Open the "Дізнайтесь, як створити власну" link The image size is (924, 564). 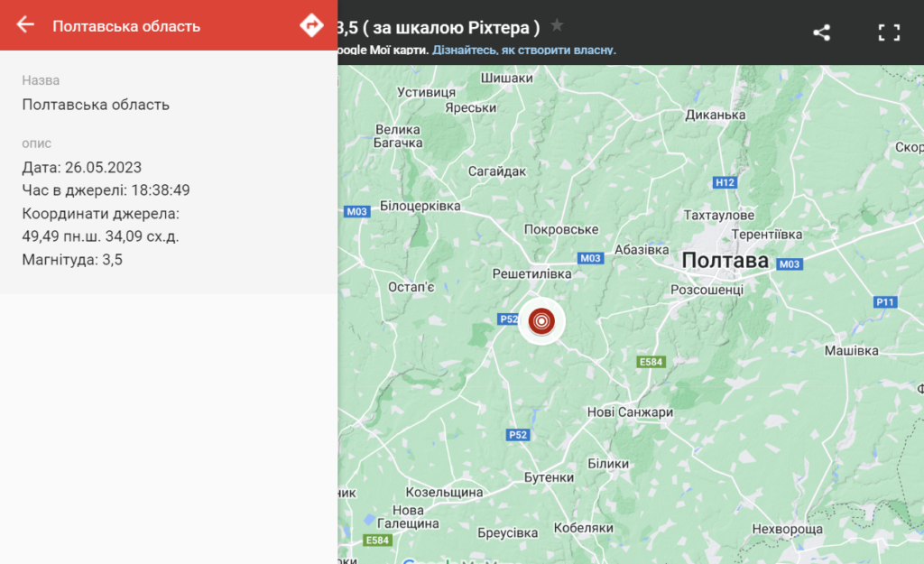523,51
